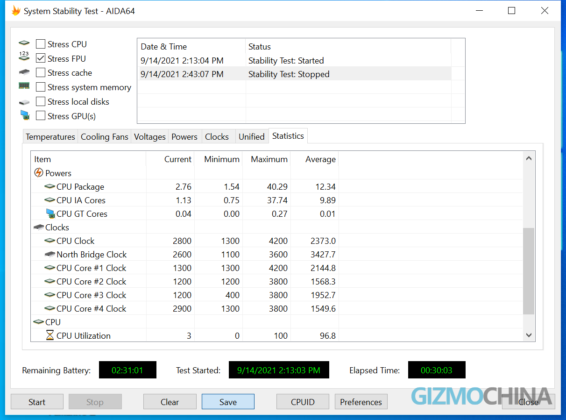Minimize the System Stability Test window
The image size is (566, 420).
(x=479, y=11)
